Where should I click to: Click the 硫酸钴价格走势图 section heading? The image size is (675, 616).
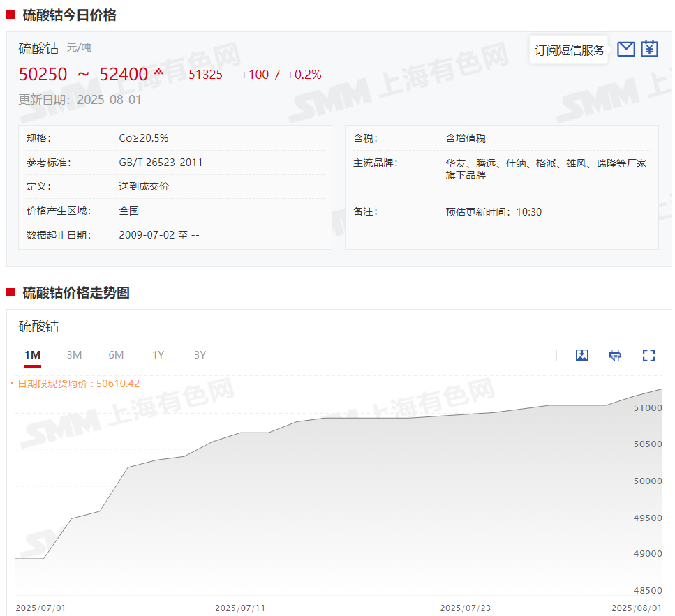(x=76, y=293)
